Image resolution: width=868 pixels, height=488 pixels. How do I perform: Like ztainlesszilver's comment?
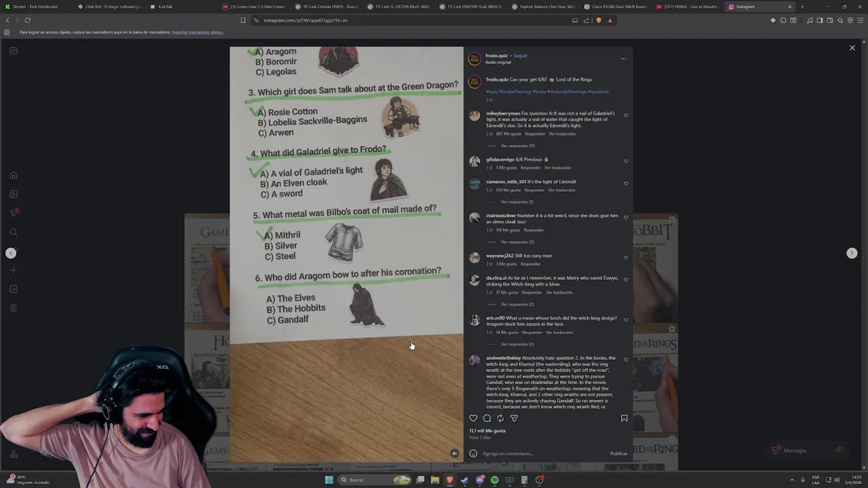click(626, 218)
